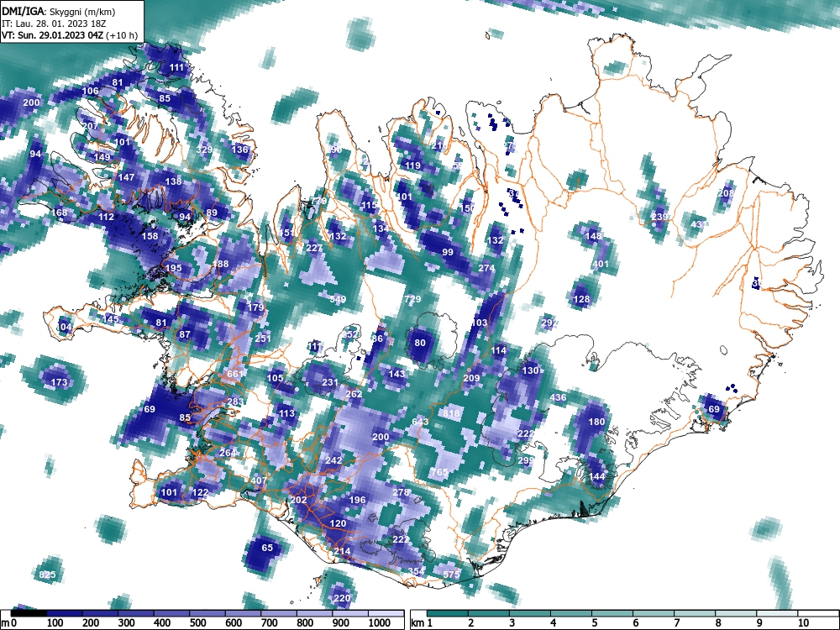Viewport: 840px width, 630px height.
Task: Click the 208 visibility label
Action: pyautogui.click(x=726, y=193)
